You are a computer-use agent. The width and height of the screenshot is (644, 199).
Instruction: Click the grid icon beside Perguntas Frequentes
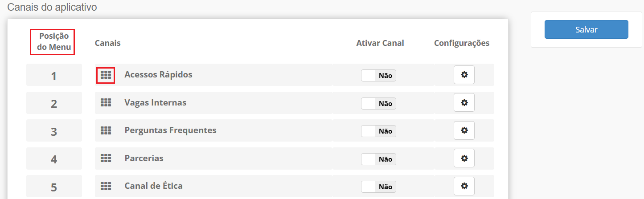click(x=106, y=130)
